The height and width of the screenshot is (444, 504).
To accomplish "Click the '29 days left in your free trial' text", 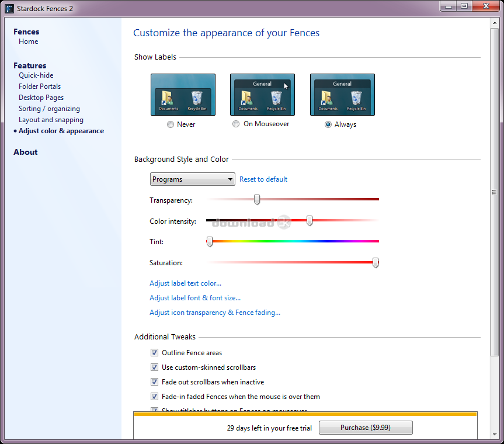I will click(269, 428).
